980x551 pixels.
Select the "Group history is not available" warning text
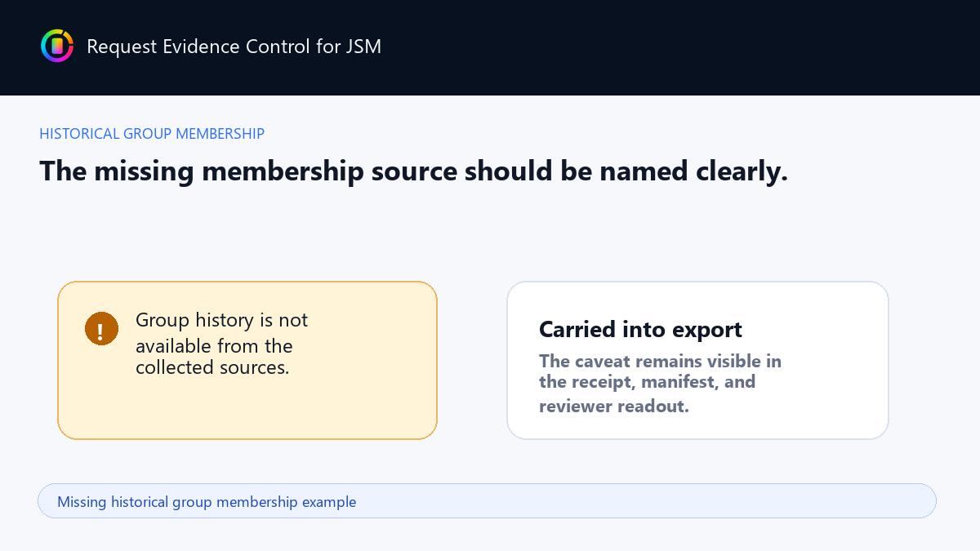pyautogui.click(x=222, y=344)
